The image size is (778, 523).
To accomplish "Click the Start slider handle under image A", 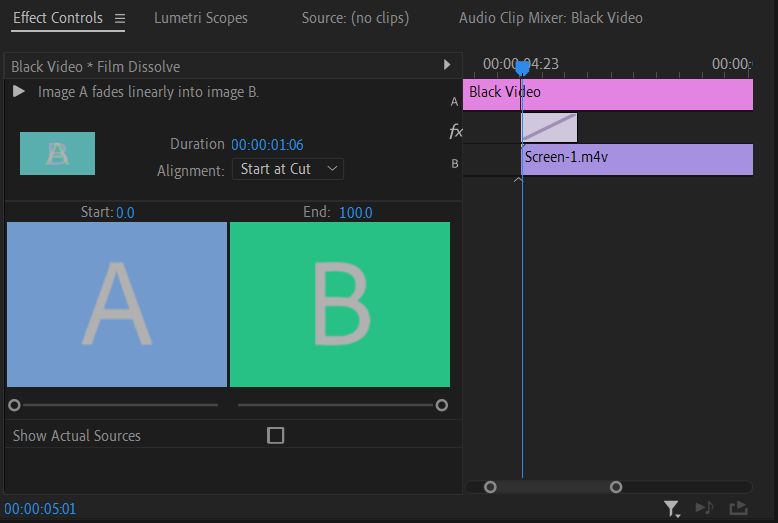I will point(14,405).
